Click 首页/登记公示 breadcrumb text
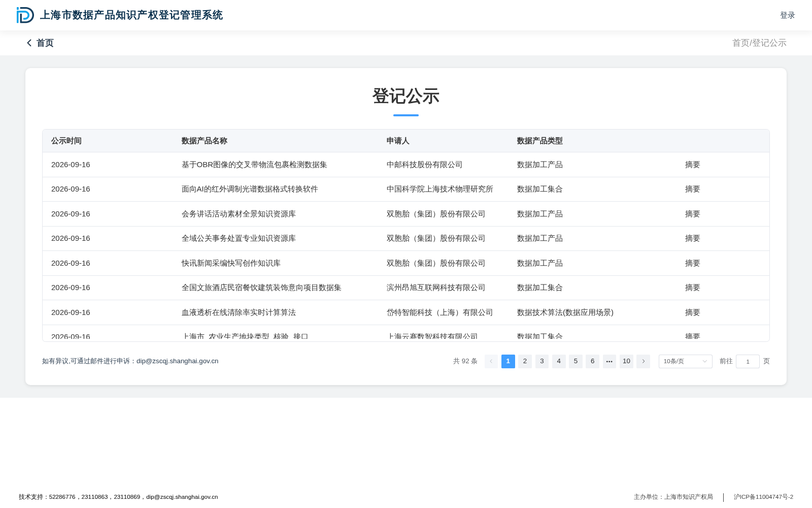Image resolution: width=812 pixels, height=508 pixels. [759, 43]
